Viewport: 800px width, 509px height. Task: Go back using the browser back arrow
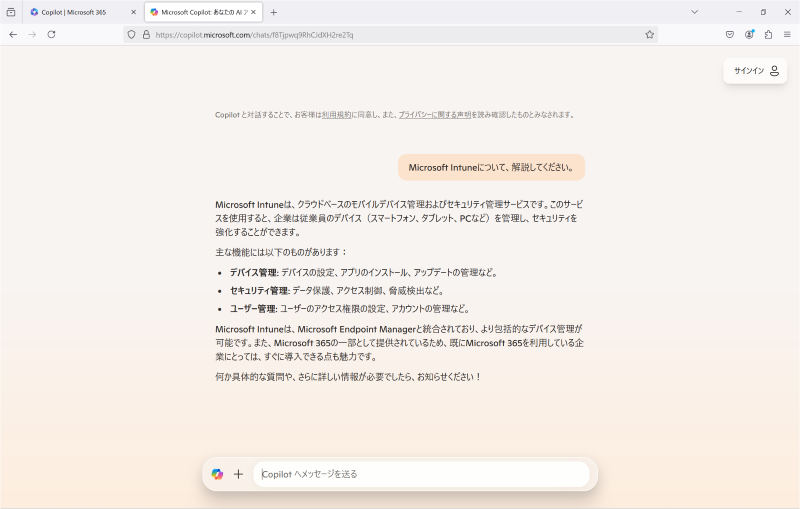[x=13, y=35]
